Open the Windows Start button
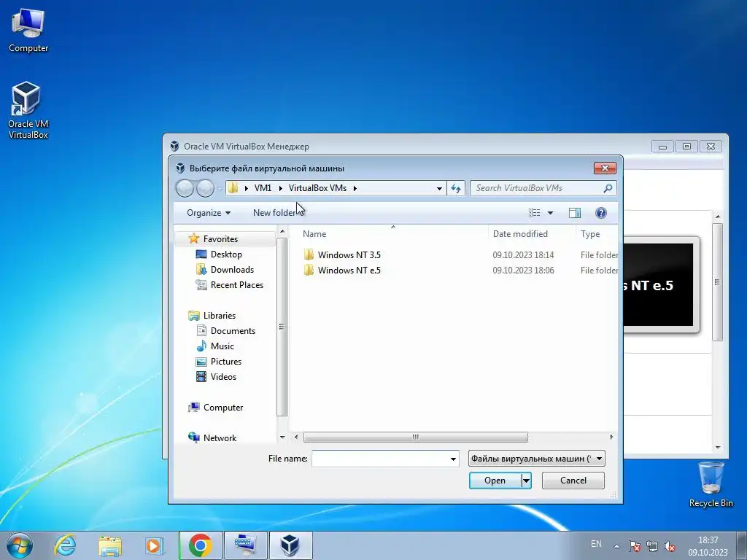This screenshot has height=560, width=747. tap(20, 545)
